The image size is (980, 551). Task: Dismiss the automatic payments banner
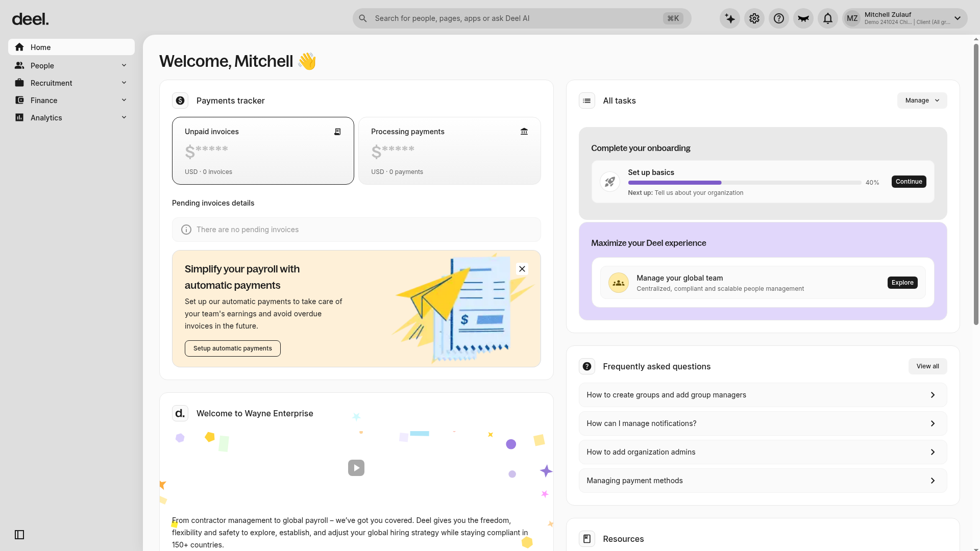pyautogui.click(x=522, y=269)
